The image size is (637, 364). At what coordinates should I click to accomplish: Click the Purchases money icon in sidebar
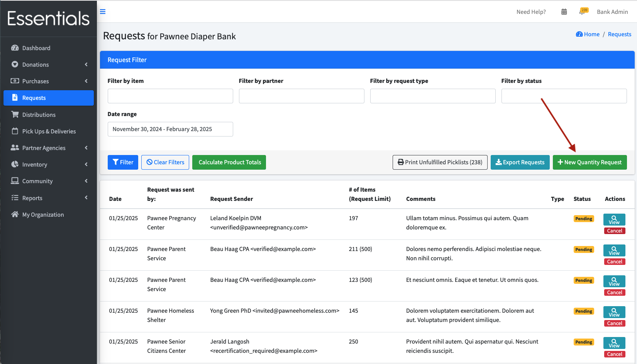tap(15, 81)
